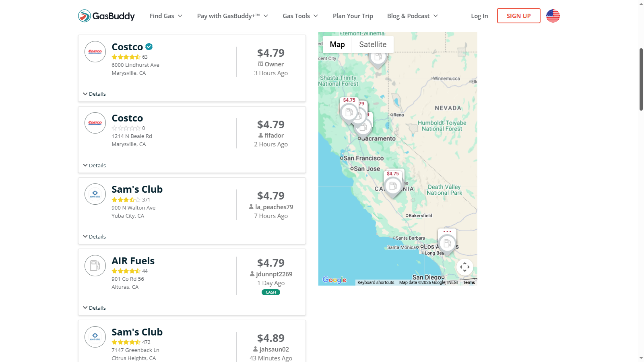Viewport: 644px width, 362px height.
Task: Expand Details for Sam's Club in Yuba City
Action: (x=95, y=237)
